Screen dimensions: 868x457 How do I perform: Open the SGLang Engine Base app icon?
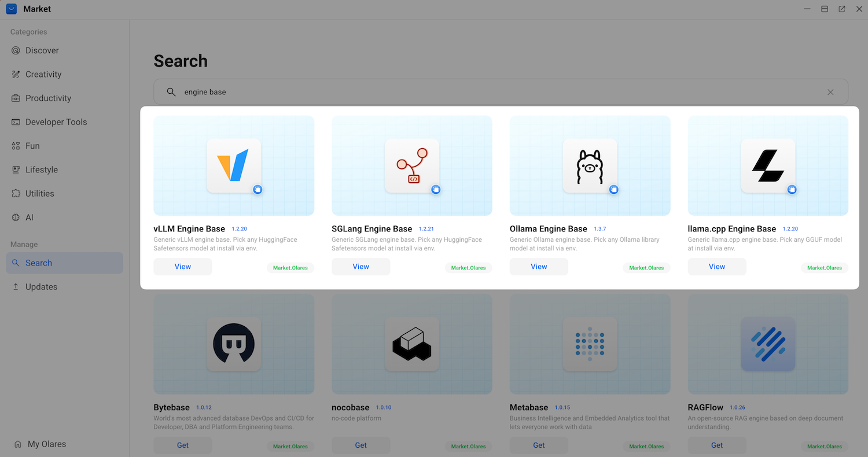[x=412, y=165]
